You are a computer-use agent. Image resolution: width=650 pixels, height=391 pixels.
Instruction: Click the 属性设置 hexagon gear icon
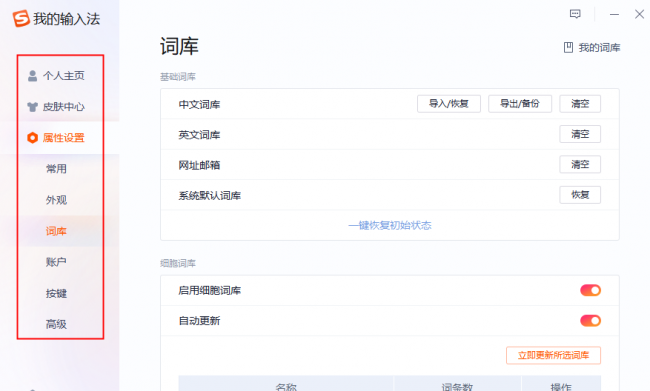(32, 138)
